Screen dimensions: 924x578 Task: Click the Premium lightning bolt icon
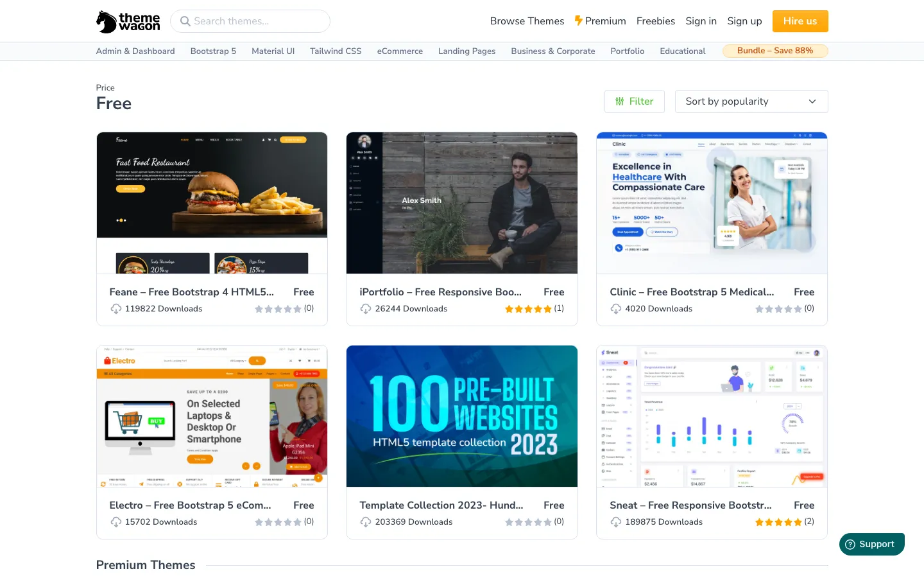(578, 21)
